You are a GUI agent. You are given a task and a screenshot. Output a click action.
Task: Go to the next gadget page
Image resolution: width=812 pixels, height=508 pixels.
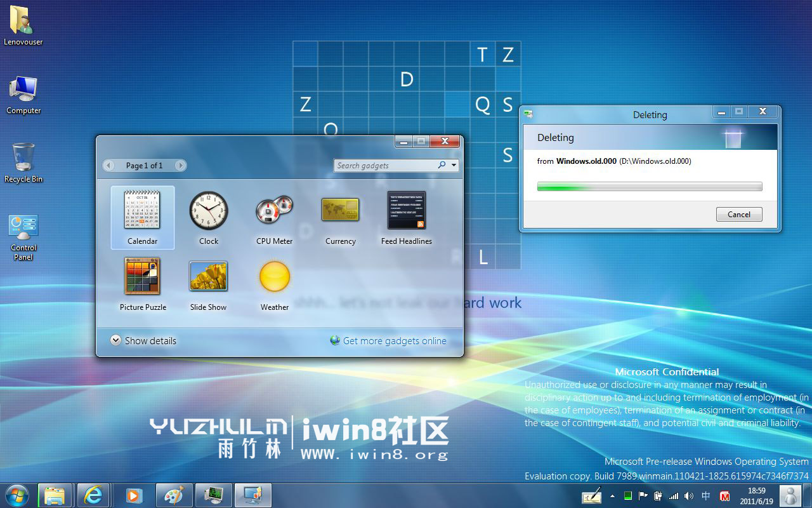(180, 165)
